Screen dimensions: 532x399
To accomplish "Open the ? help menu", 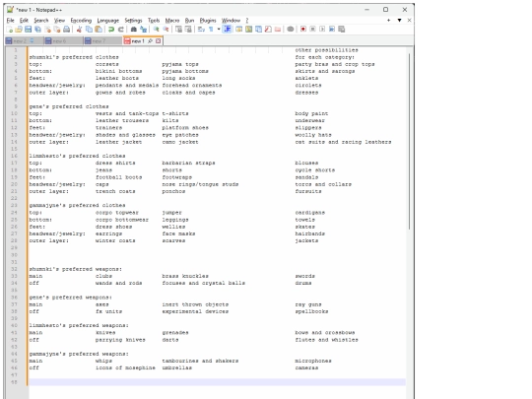I will [x=247, y=21].
